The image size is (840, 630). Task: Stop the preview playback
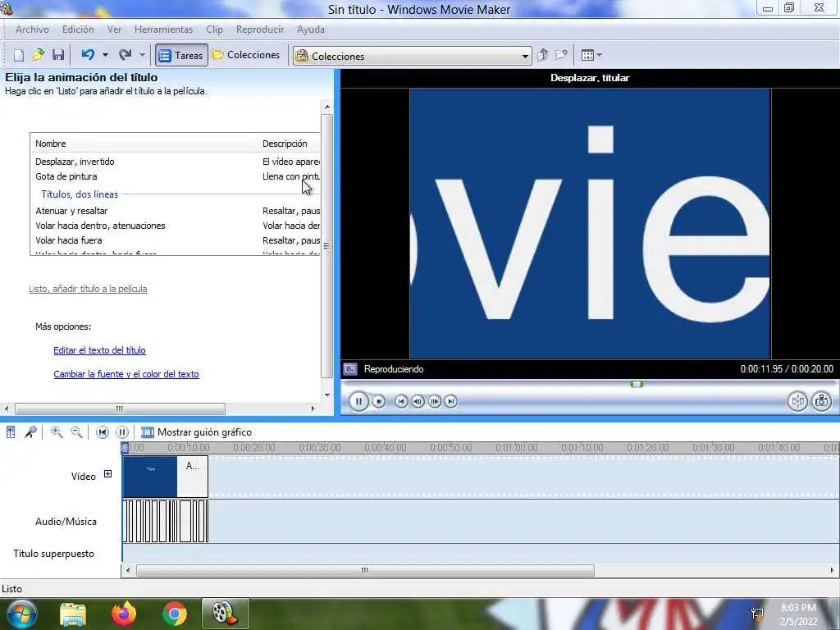click(379, 401)
